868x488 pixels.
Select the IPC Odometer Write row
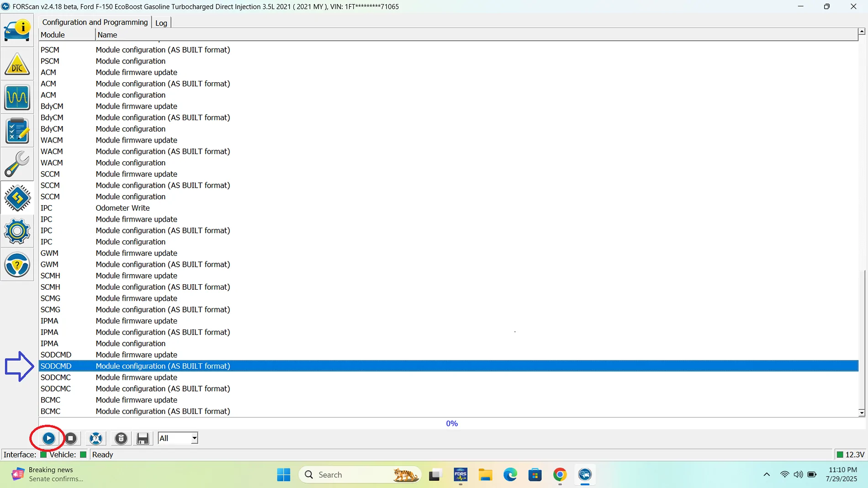tap(448, 208)
